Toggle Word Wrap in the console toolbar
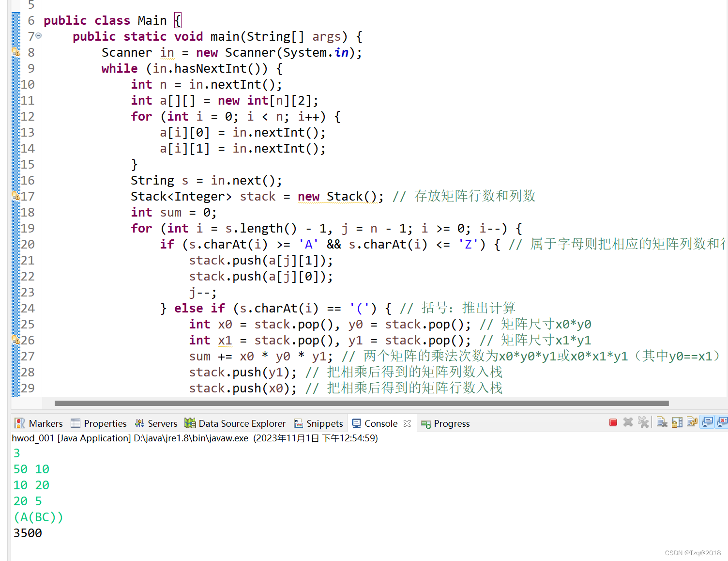Viewport: 728px width, 561px height. (x=692, y=422)
